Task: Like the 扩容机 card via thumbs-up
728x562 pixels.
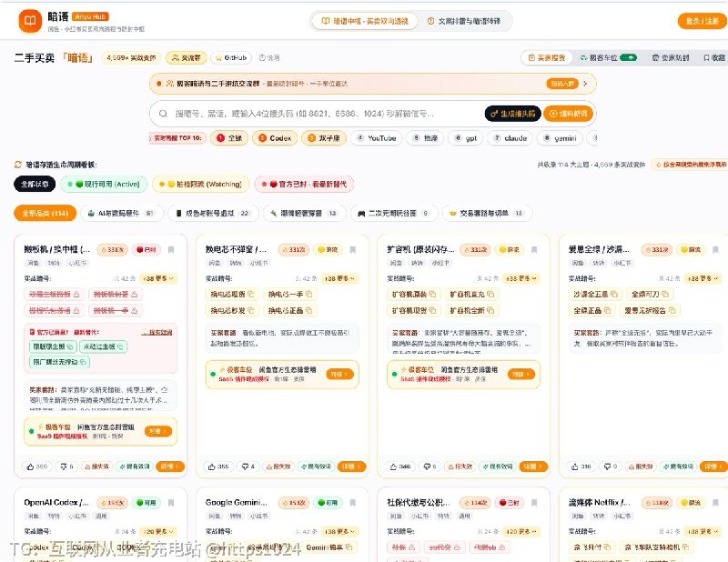Action: pyautogui.click(x=399, y=467)
